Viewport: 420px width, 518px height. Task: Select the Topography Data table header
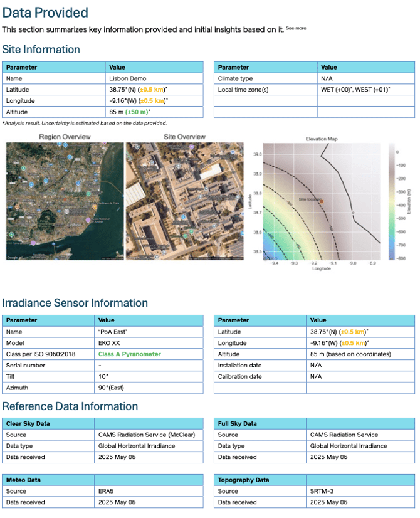[243, 480]
